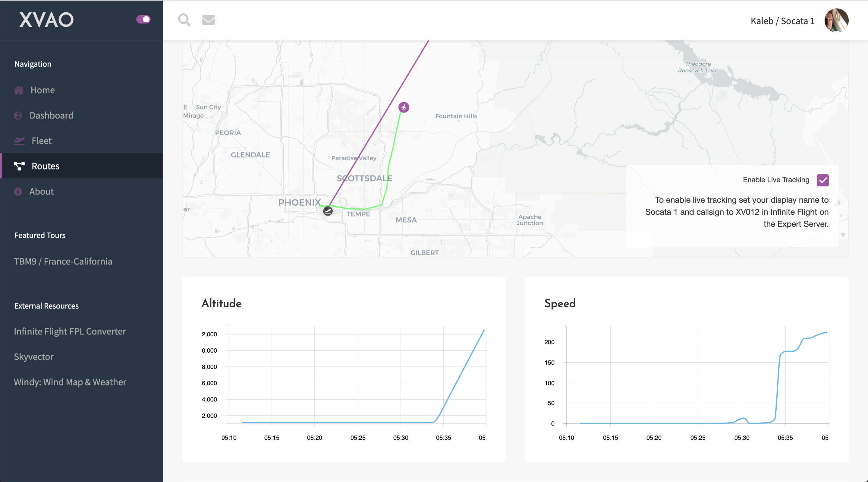Image resolution: width=868 pixels, height=482 pixels.
Task: Open the Kaleb / Socata 1 user menu
Action: coord(782,21)
